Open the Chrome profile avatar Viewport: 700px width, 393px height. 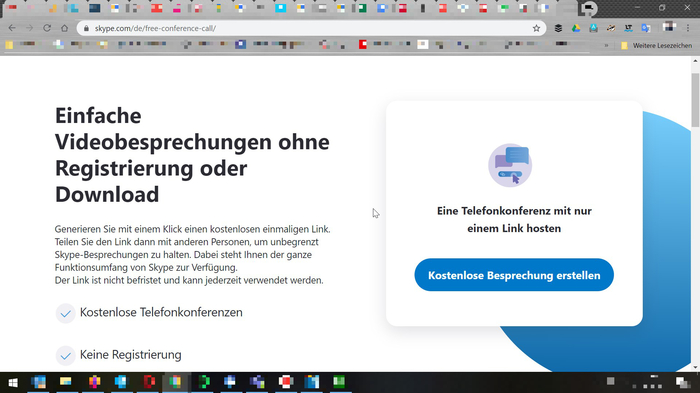[669, 27]
